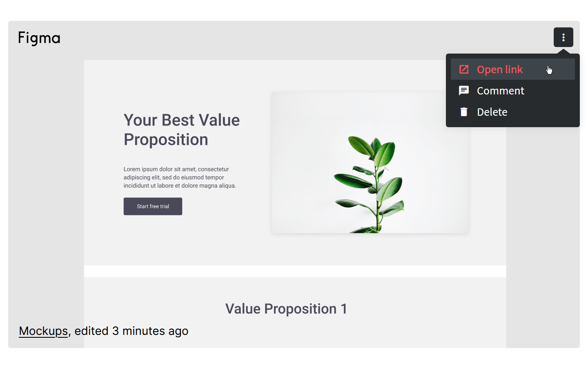Click the Value Proposition 1 heading
The height and width of the screenshot is (368, 588).
[286, 309]
